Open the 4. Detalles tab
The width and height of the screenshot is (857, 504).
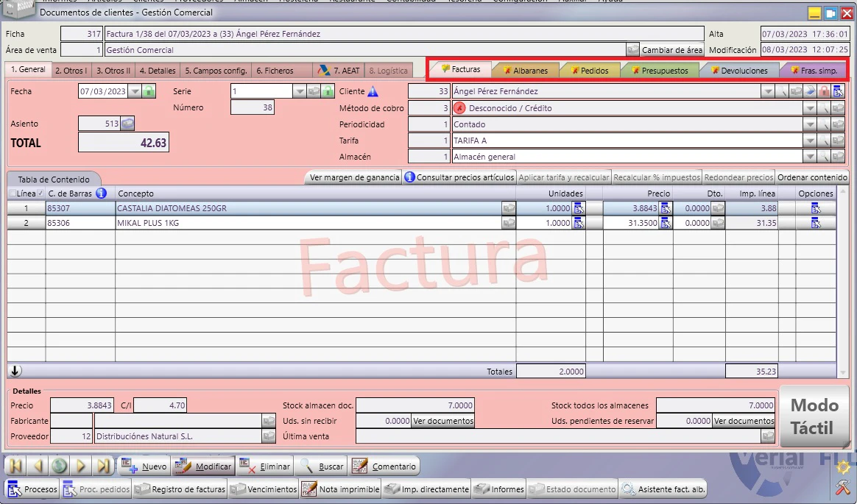[158, 71]
